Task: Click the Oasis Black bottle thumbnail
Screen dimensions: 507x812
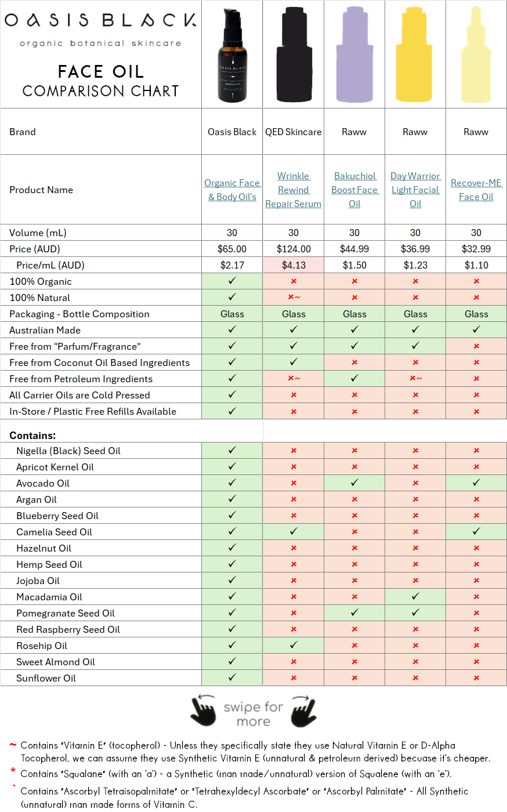Action: coord(231,55)
